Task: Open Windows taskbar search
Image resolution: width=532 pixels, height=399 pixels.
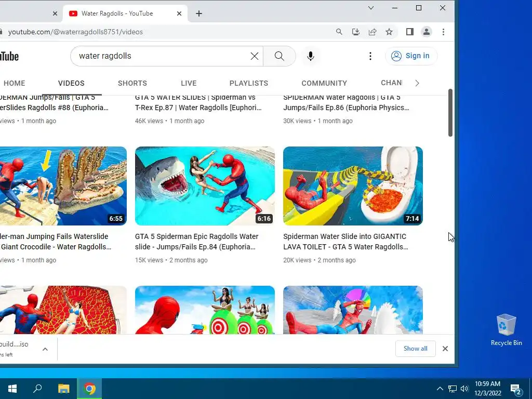Action: click(x=37, y=389)
